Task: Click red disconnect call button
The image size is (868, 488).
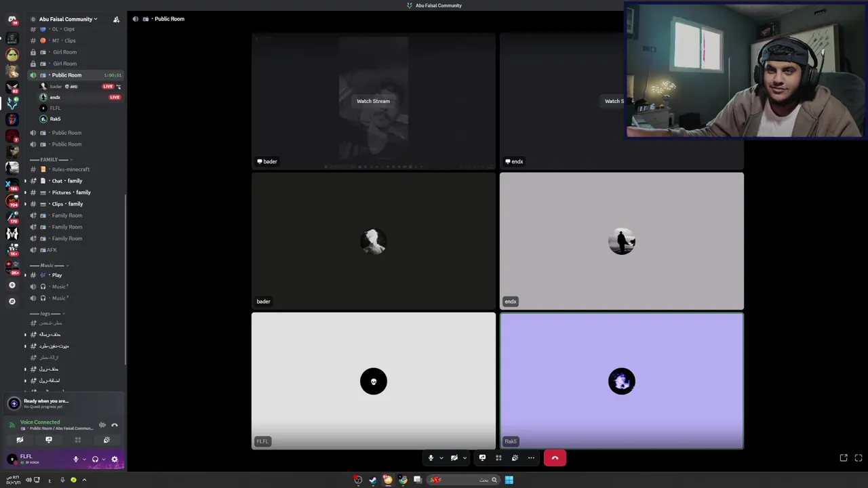Action: click(555, 458)
